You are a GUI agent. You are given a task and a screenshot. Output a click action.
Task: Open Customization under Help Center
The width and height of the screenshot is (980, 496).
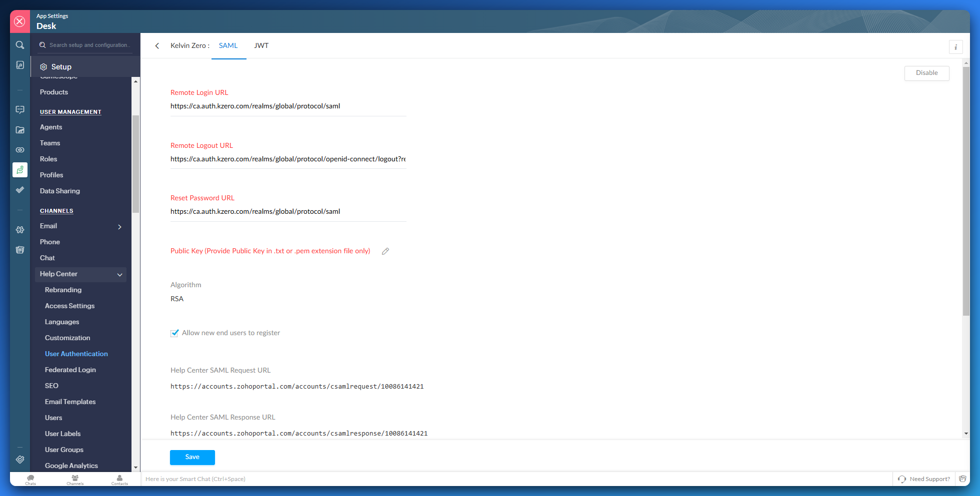pos(67,338)
